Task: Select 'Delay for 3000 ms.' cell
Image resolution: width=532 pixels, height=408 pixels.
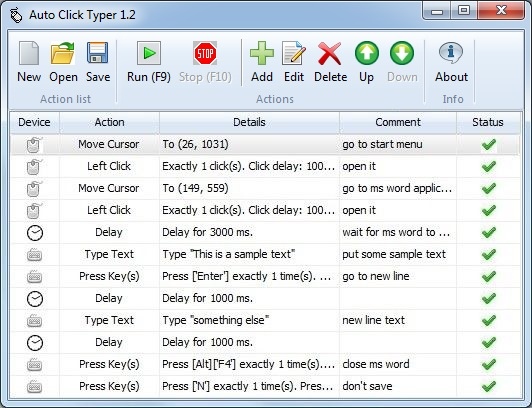Action: [249, 232]
